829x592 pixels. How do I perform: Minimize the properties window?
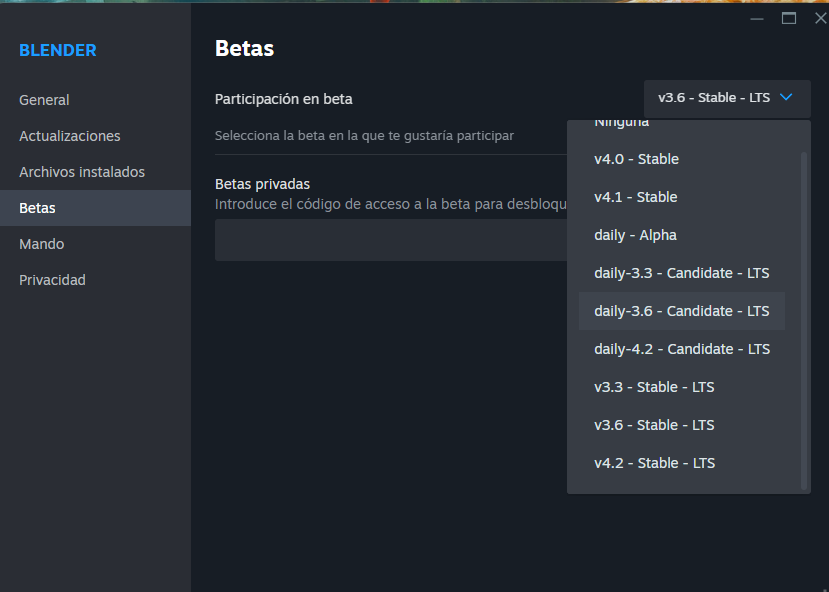(x=757, y=19)
